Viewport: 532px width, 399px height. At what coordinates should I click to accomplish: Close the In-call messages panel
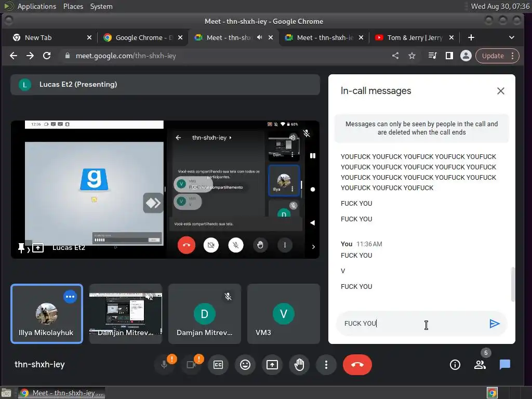coord(500,91)
